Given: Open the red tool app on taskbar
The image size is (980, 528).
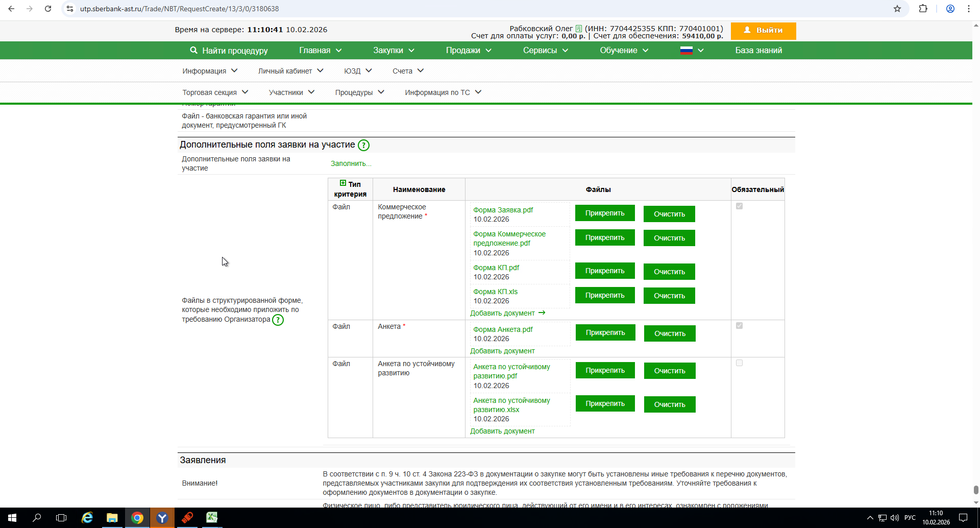Looking at the screenshot, I should pyautogui.click(x=187, y=518).
